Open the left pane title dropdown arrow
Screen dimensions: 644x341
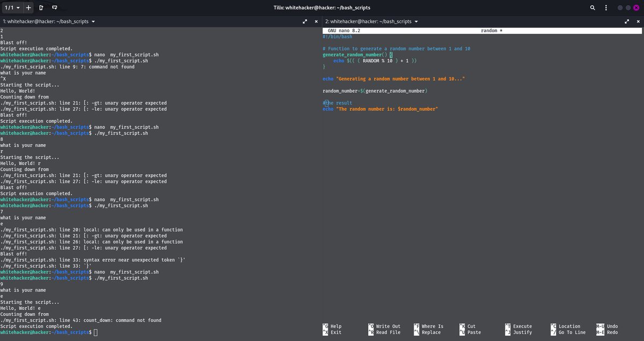pos(93,21)
